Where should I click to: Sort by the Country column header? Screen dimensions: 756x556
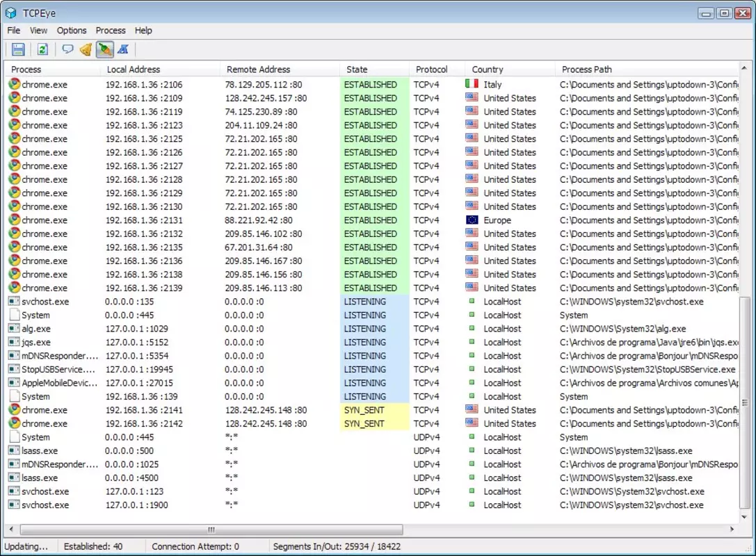tap(510, 69)
